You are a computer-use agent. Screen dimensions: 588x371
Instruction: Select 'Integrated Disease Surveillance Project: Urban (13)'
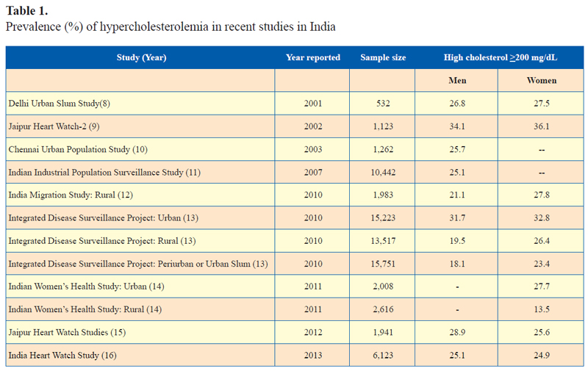104,217
